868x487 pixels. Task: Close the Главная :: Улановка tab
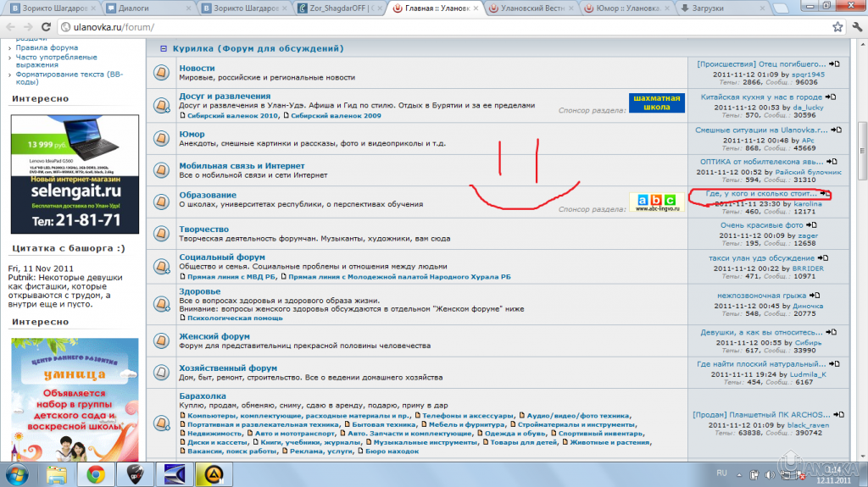tap(476, 8)
